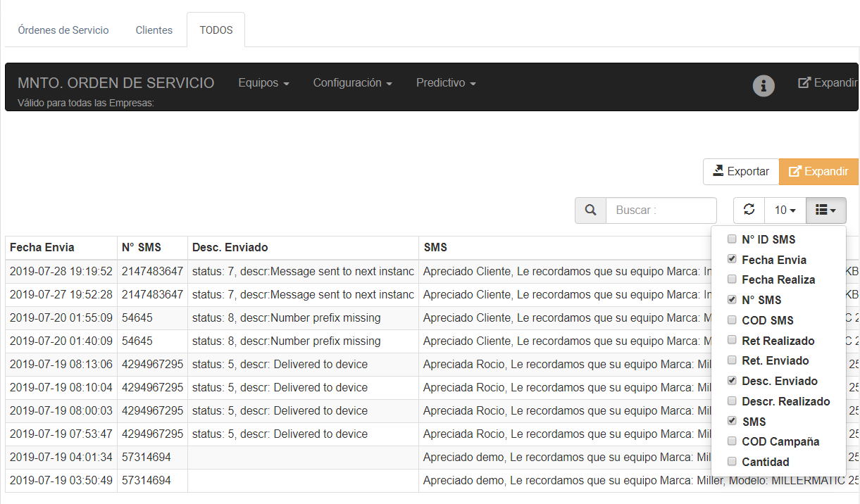Click the refresh table icon button

[749, 210]
